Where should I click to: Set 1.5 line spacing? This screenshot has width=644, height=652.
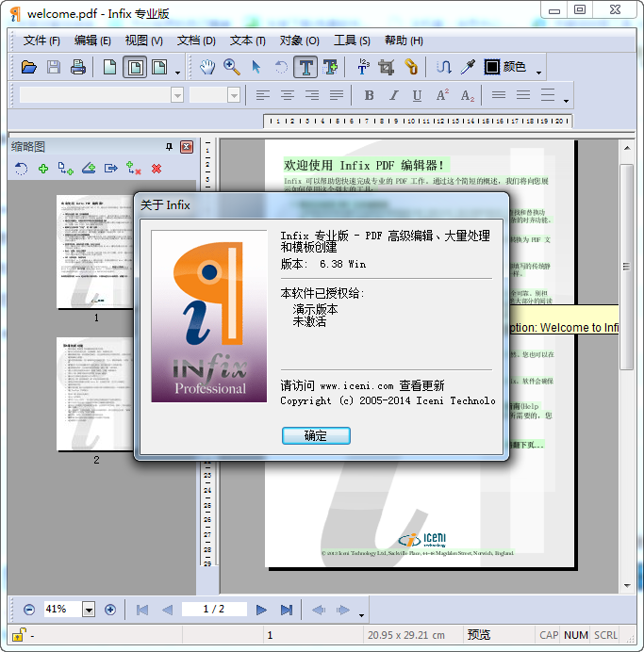click(x=523, y=95)
